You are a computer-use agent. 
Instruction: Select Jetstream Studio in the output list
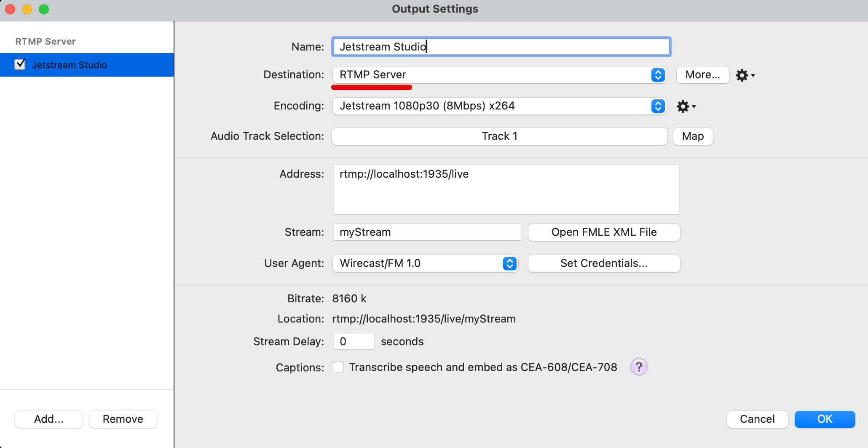point(87,65)
